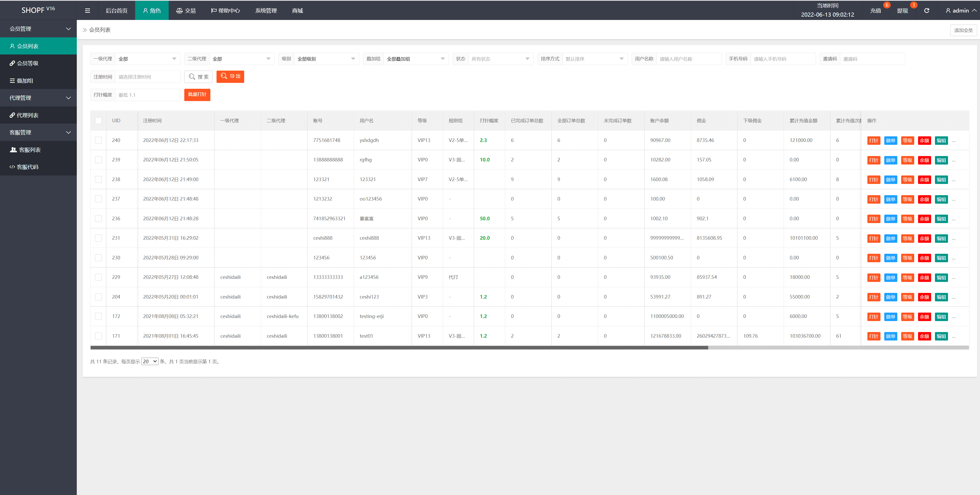
Task: Open 客服代码 in the sidebar
Action: point(27,167)
